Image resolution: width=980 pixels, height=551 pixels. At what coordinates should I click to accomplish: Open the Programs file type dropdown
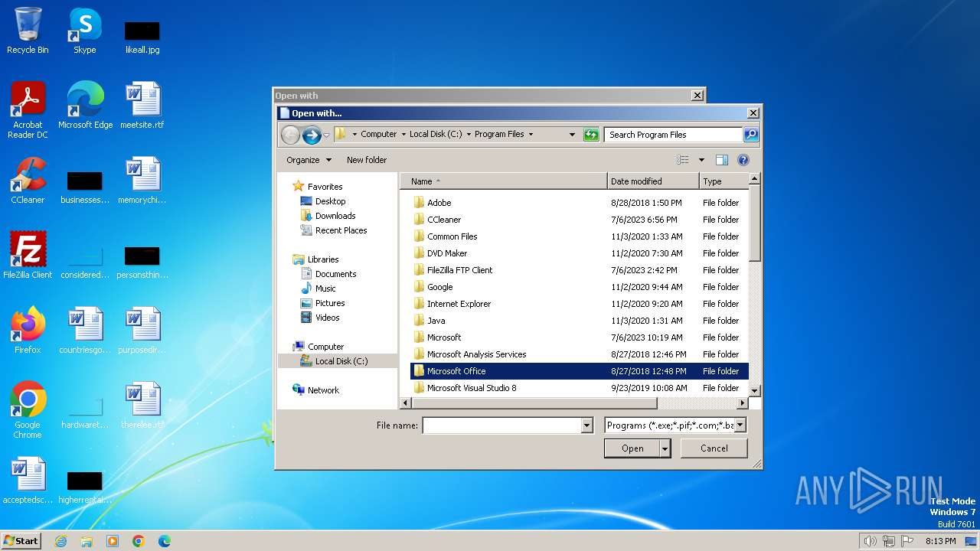click(x=740, y=425)
